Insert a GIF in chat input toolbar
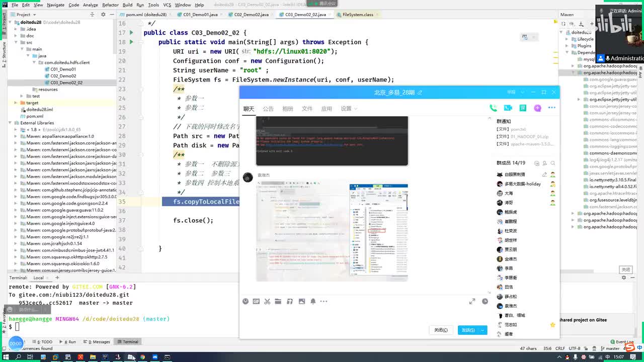Image resolution: width=644 pixels, height=362 pixels. (x=256, y=301)
